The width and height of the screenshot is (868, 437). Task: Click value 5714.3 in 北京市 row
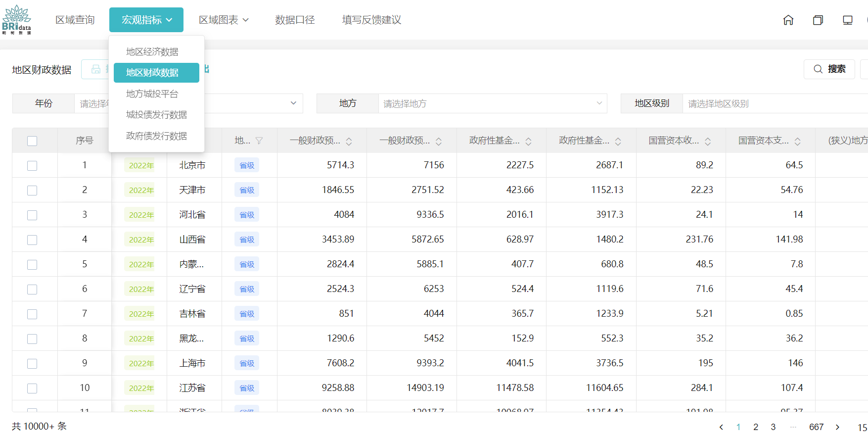[x=340, y=165]
